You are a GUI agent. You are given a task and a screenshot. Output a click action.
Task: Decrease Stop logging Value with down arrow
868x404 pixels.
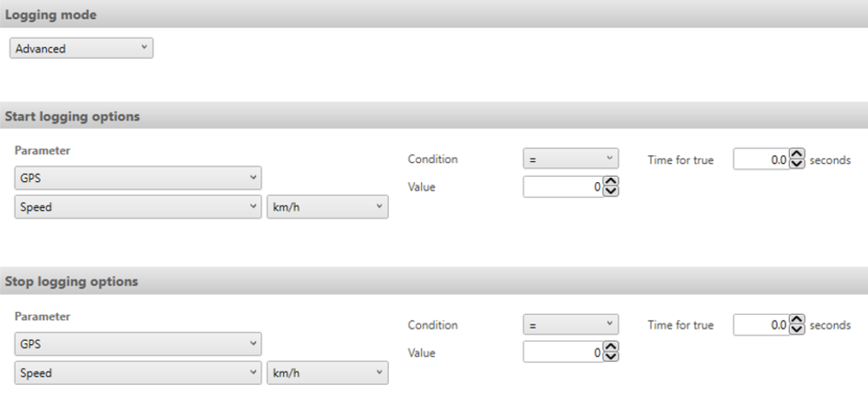(x=610, y=356)
